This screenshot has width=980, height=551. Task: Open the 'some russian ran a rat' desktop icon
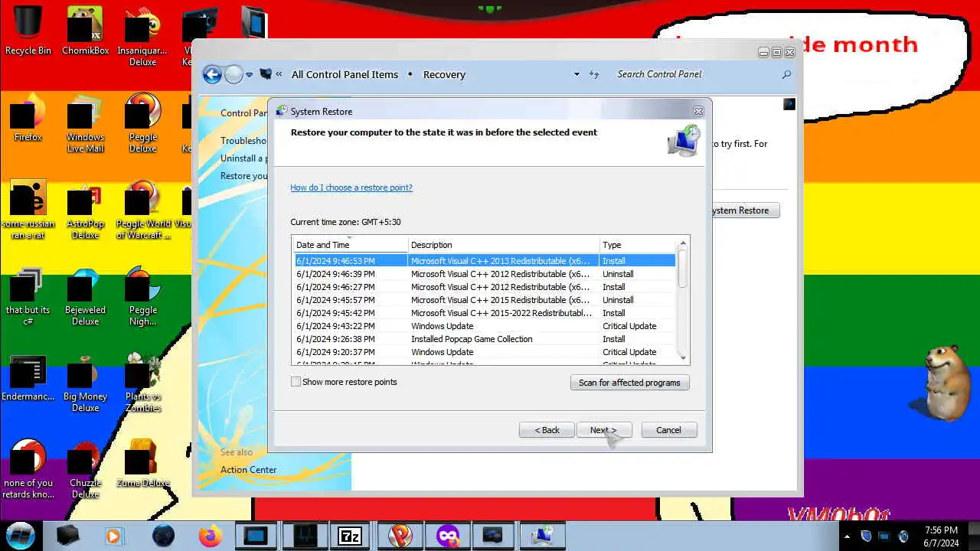point(28,209)
